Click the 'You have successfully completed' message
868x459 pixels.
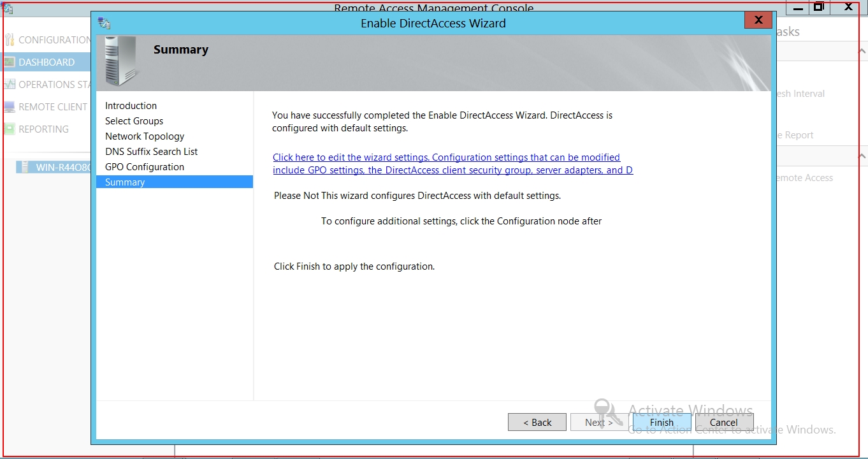pos(442,122)
